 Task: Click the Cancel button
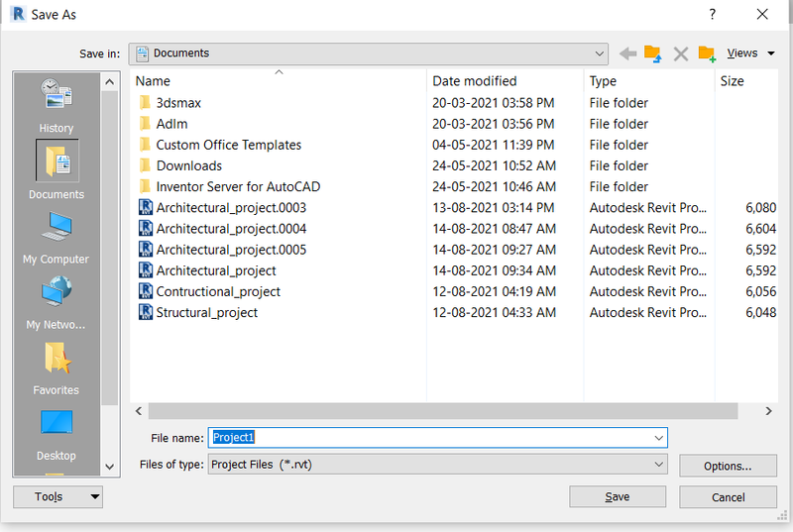(x=729, y=497)
